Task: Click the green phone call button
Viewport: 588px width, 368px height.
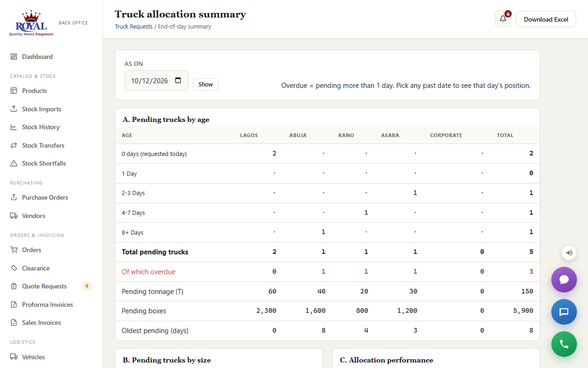Action: (x=564, y=344)
